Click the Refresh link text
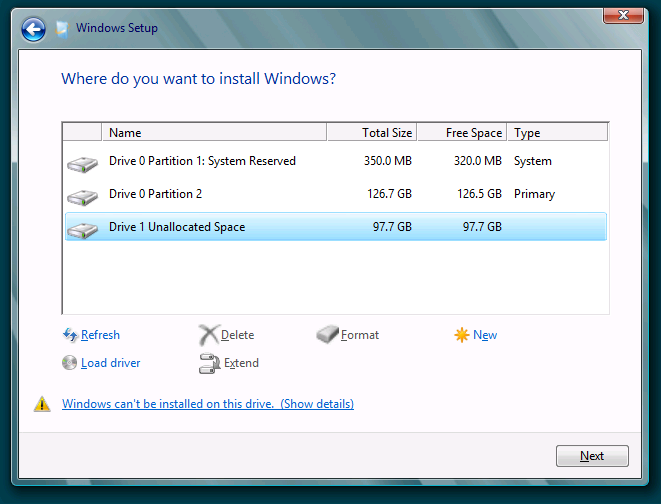661x504 pixels. 100,335
